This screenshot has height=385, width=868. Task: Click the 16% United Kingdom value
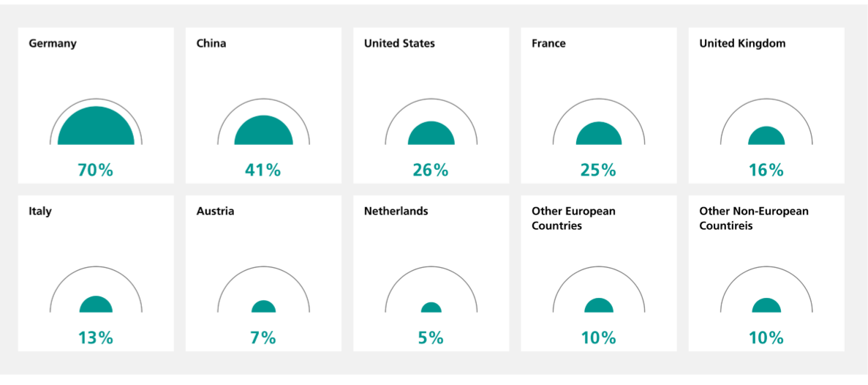pyautogui.click(x=766, y=171)
